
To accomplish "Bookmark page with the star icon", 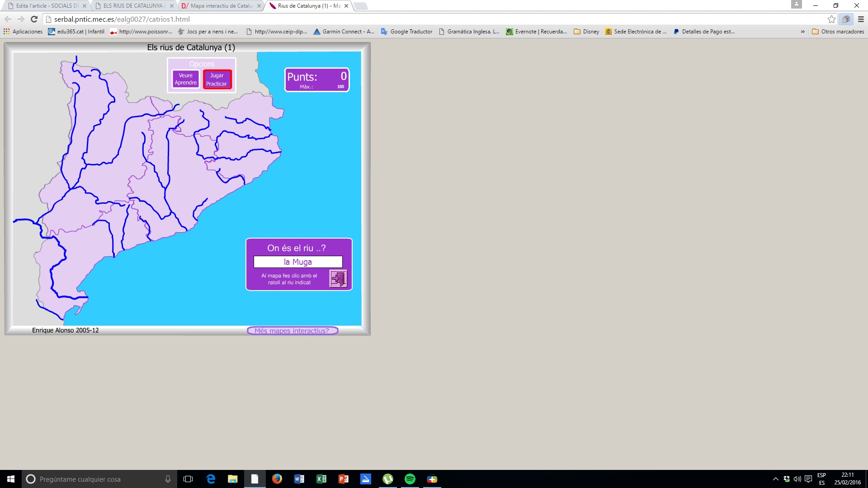I will 831,19.
